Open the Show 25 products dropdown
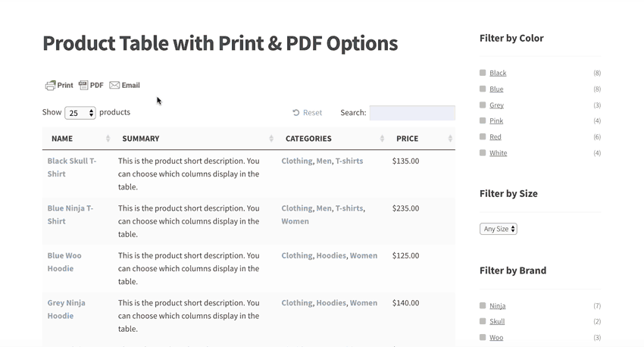 pyautogui.click(x=80, y=113)
